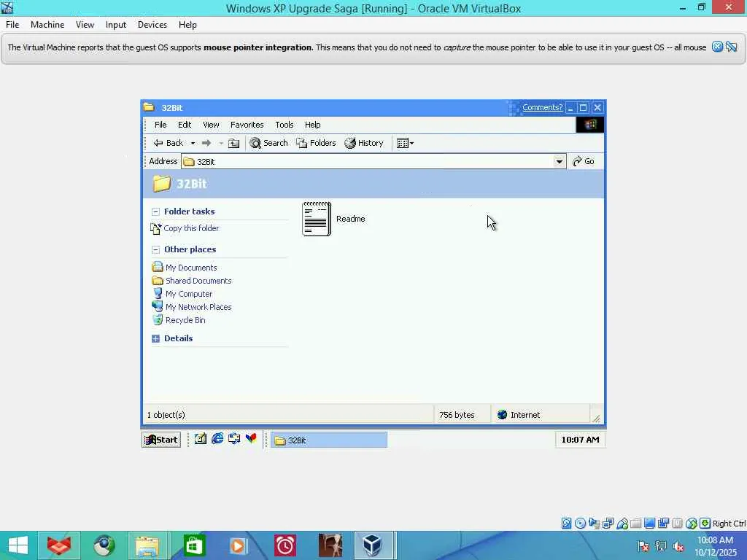The image size is (747, 560).
Task: Open Windows Store on host taskbar
Action: click(x=193, y=545)
